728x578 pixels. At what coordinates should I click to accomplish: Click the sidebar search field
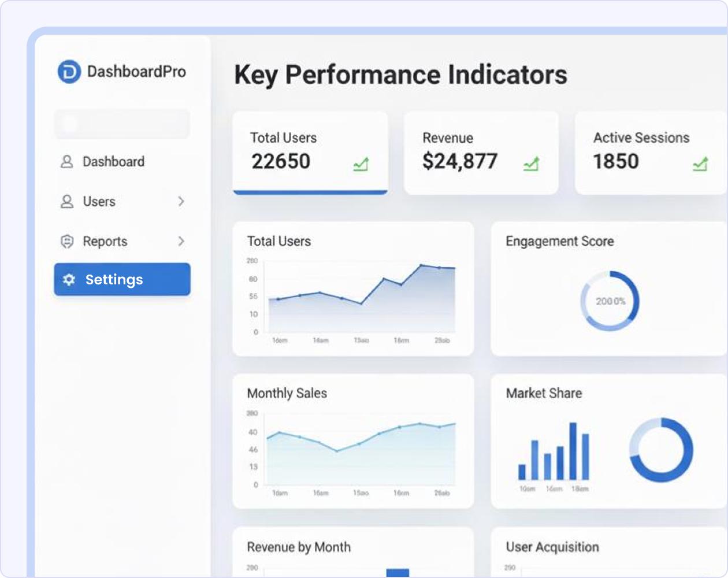(122, 124)
